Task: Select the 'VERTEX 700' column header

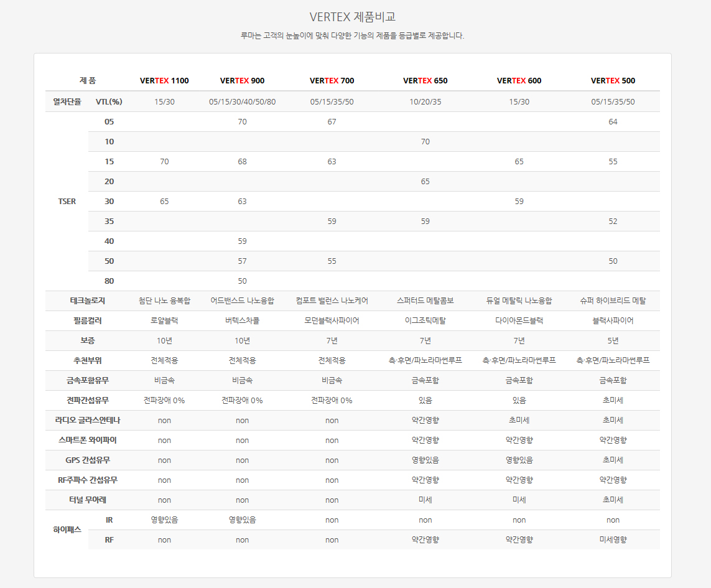Action: click(332, 80)
